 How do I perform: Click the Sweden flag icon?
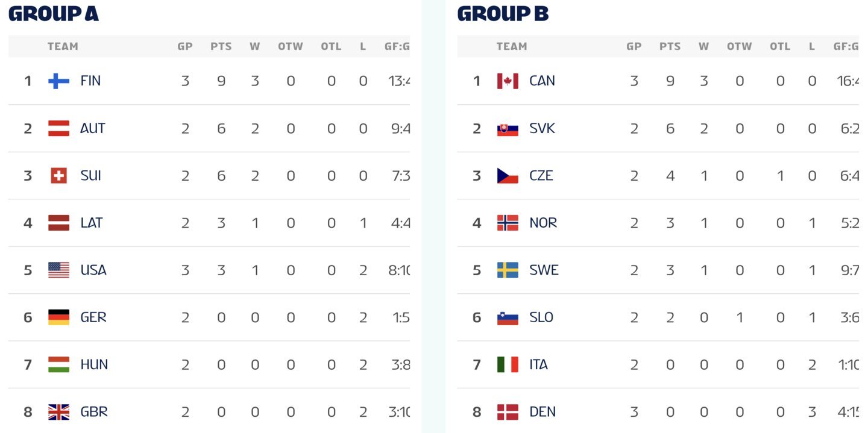click(x=508, y=270)
